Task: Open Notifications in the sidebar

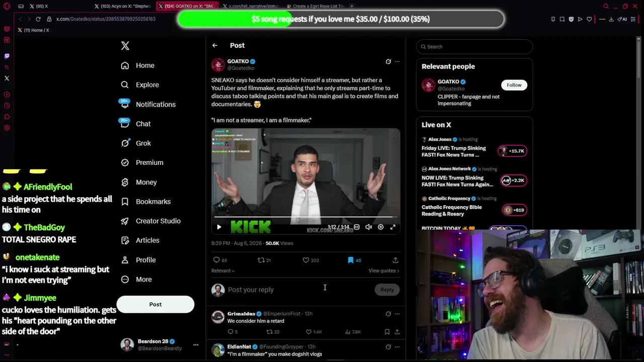Action: (x=148, y=105)
